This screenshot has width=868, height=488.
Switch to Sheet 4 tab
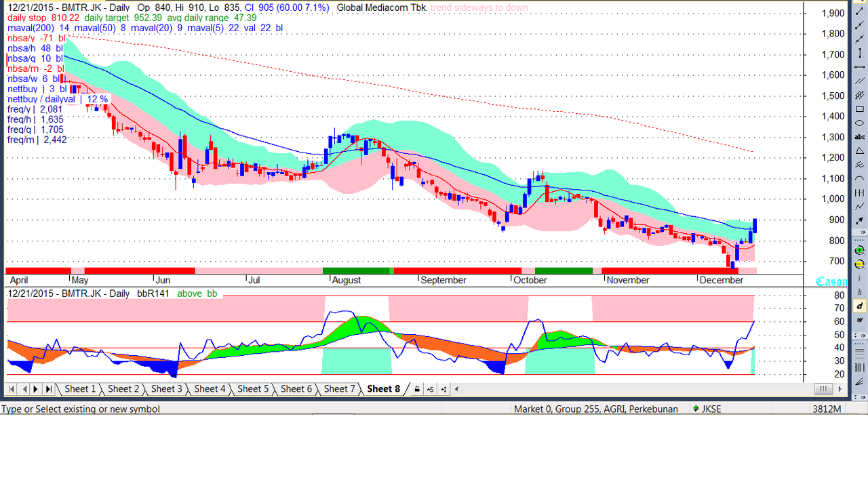(x=210, y=389)
